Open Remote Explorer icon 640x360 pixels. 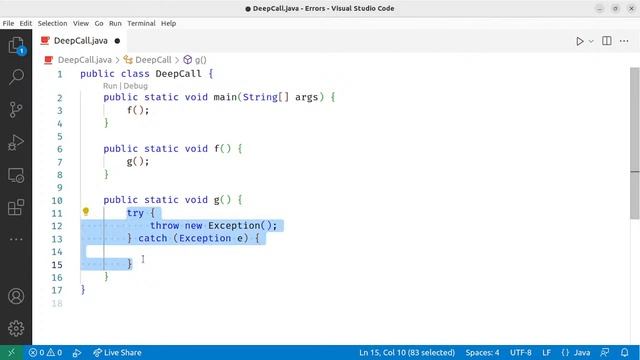click(x=16, y=175)
